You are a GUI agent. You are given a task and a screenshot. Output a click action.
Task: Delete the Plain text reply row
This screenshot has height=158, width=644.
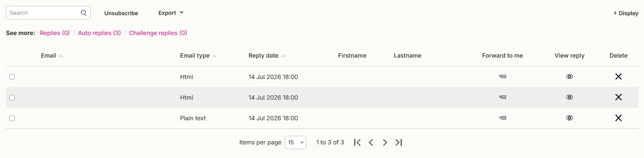click(618, 118)
